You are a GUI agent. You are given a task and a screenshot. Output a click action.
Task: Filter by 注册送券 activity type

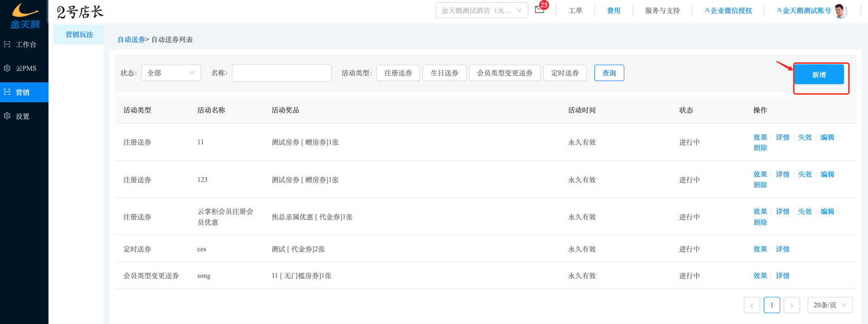398,73
